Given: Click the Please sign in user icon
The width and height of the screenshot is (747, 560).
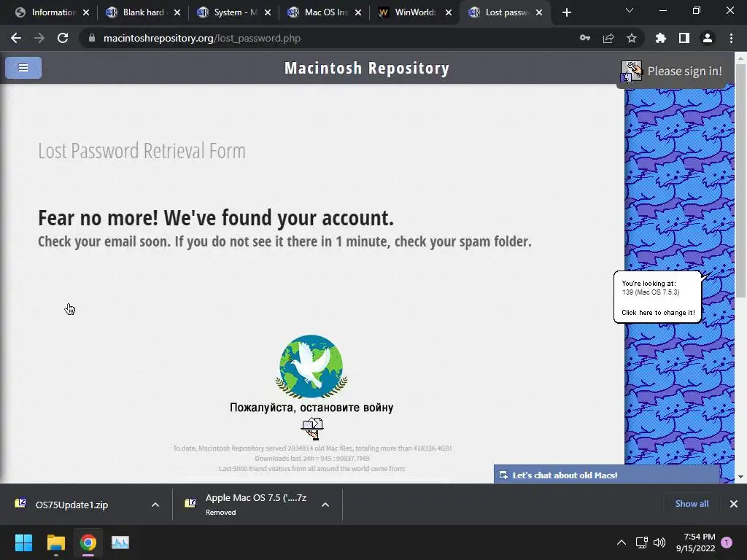Looking at the screenshot, I should tap(632, 72).
